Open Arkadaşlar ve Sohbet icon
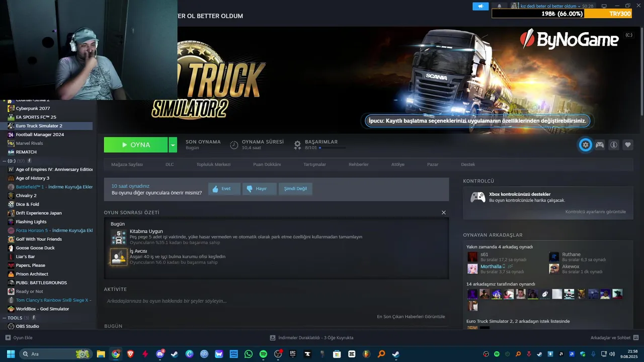Image resolution: width=644 pixels, height=362 pixels. pos(636,338)
